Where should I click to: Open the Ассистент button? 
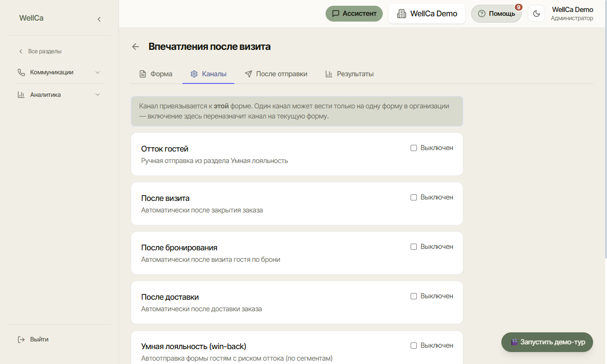[x=354, y=13]
